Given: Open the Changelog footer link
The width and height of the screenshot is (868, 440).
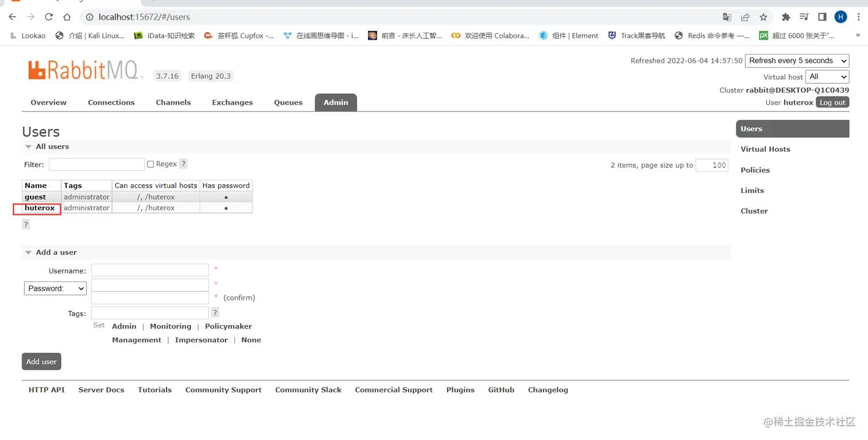Looking at the screenshot, I should (x=548, y=389).
